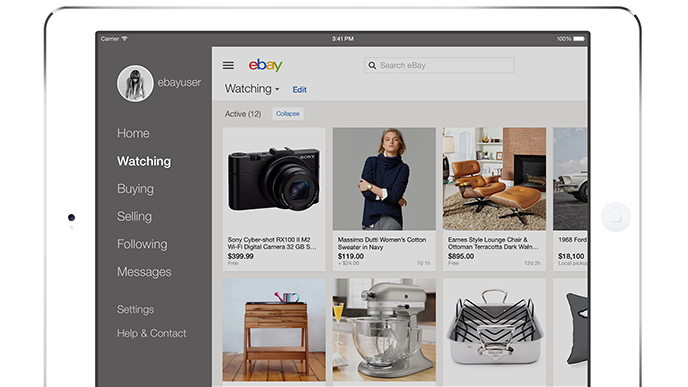The width and height of the screenshot is (688, 387).
Task: Open the navy sweater thumbnail
Action: pyautogui.click(x=384, y=179)
